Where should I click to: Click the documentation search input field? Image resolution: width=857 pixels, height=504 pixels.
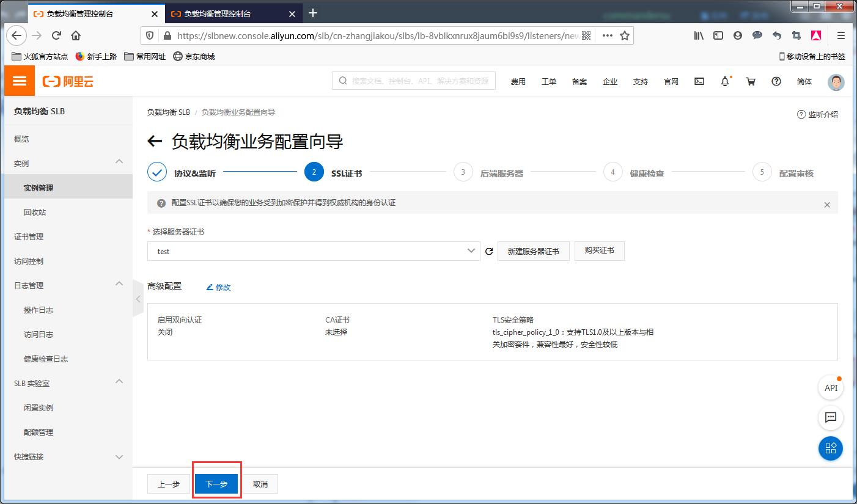[x=413, y=81]
